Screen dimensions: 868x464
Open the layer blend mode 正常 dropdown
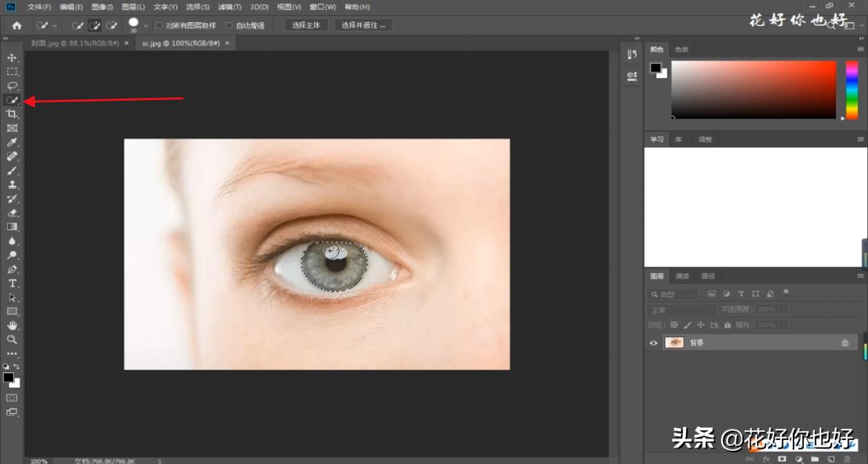click(681, 310)
